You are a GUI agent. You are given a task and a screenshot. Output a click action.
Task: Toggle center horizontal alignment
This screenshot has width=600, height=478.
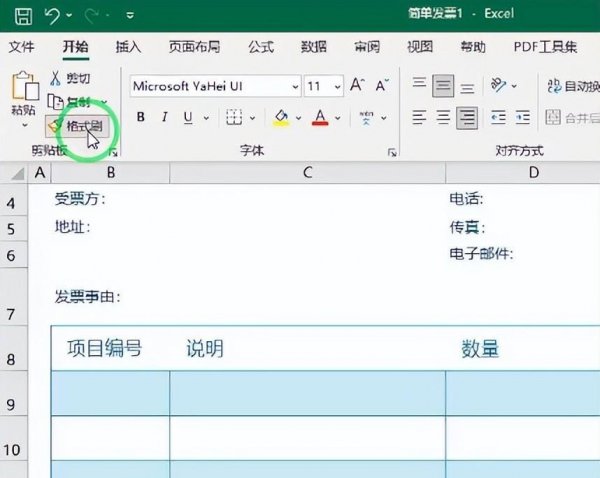pos(443,117)
